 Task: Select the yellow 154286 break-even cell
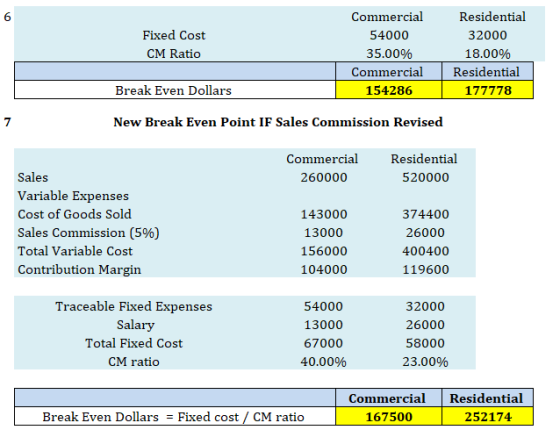point(389,90)
